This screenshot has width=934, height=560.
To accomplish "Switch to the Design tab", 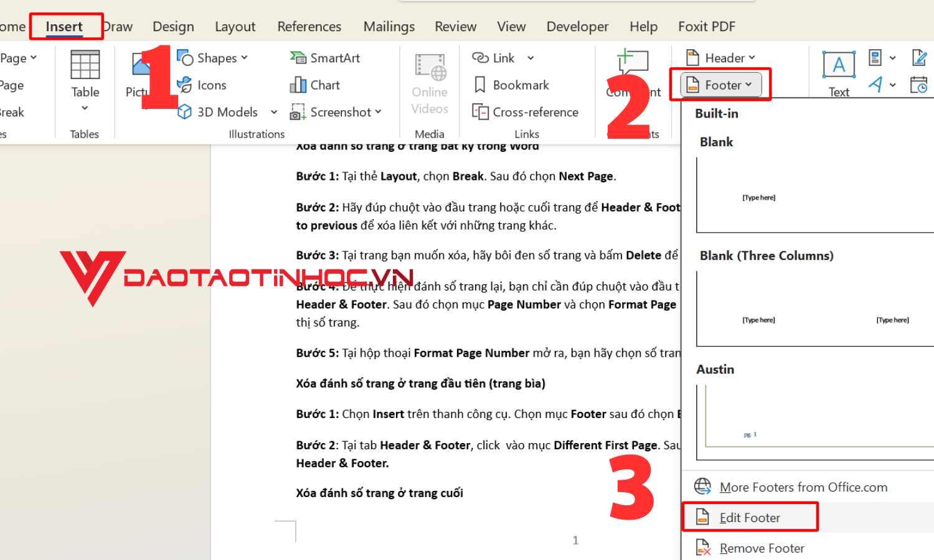I will click(173, 27).
